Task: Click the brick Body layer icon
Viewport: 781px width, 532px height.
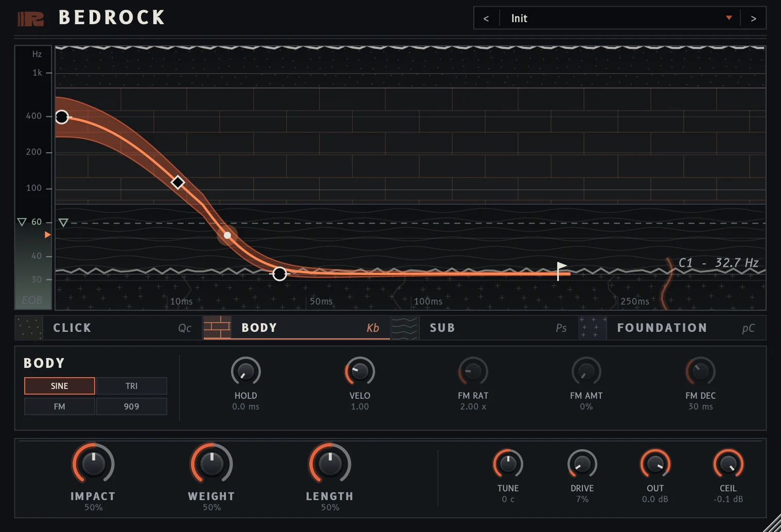Action: 217,328
